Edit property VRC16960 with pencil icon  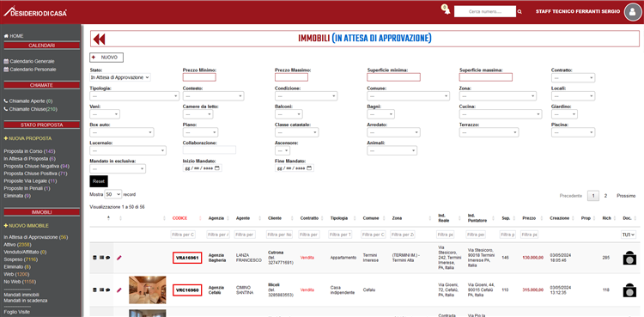point(119,290)
